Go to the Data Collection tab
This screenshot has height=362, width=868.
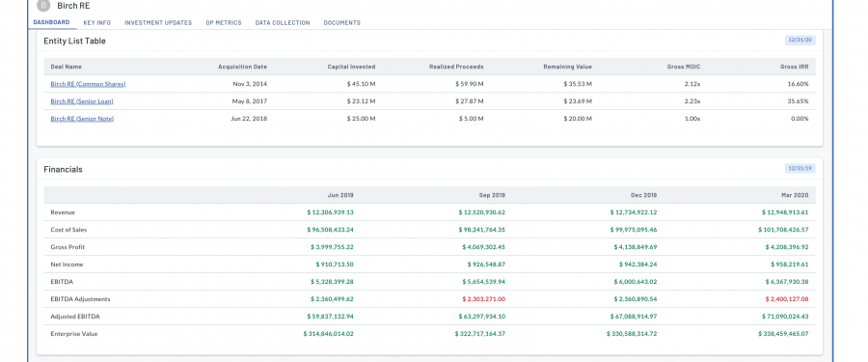[x=283, y=23]
